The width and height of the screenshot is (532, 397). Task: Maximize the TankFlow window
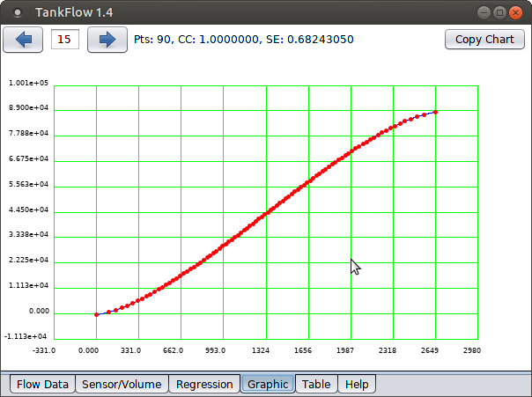pyautogui.click(x=500, y=12)
